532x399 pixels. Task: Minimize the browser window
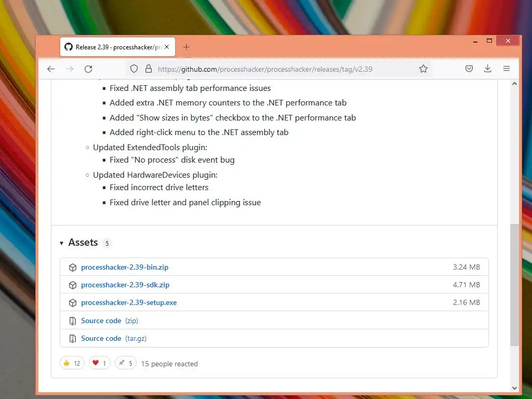tap(475, 42)
